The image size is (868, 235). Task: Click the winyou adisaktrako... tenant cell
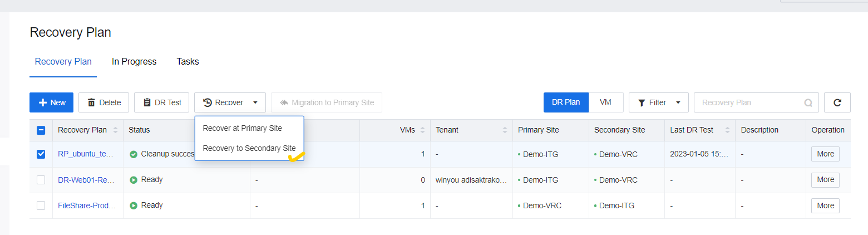coord(471,180)
